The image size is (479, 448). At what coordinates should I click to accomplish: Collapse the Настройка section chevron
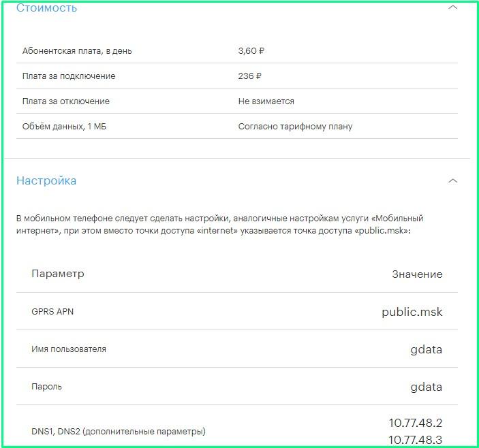coord(453,181)
